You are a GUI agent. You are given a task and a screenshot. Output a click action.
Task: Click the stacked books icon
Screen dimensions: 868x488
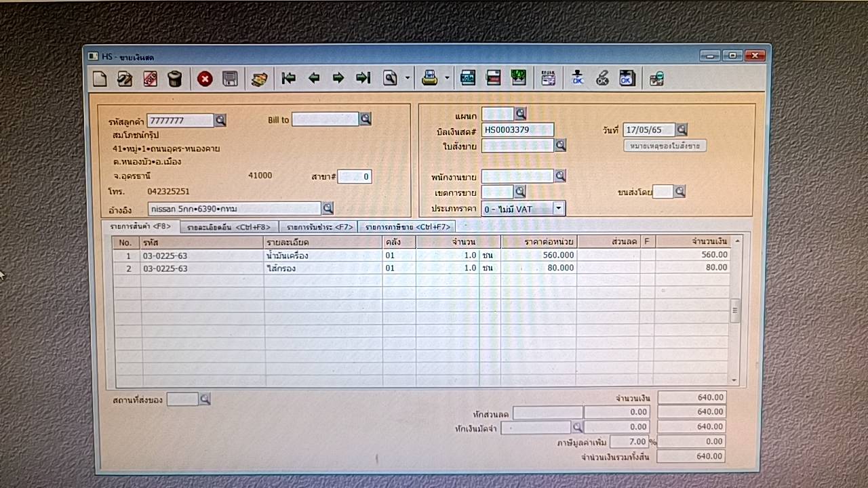259,79
